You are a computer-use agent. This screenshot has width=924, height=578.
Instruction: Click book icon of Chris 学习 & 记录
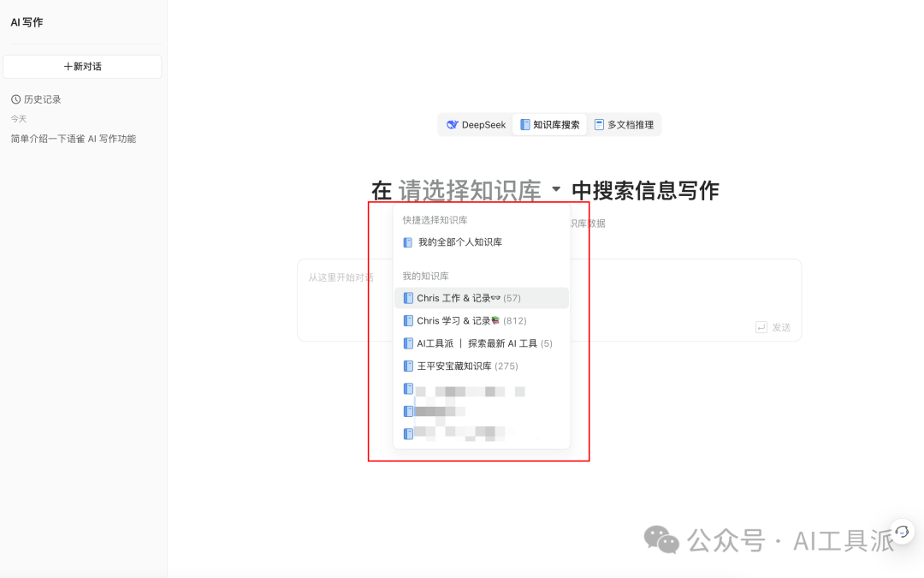click(x=408, y=321)
